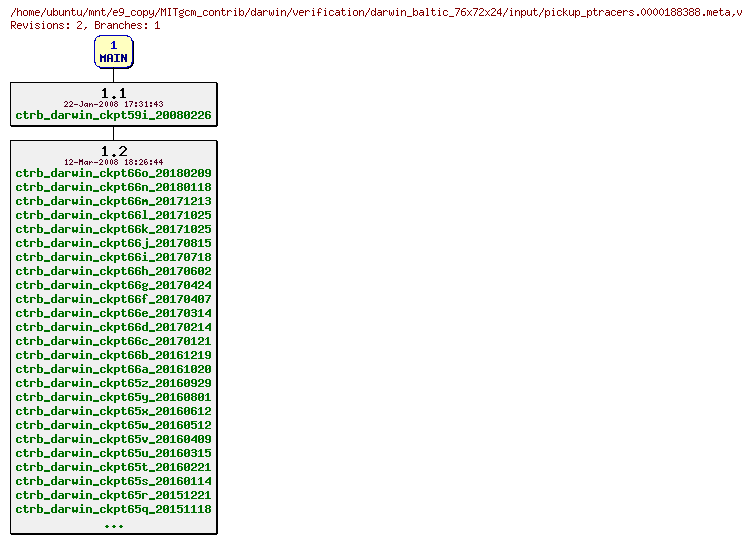Click tag ctrb_darwin_ckpt66n_20180118
This screenshot has height=543, width=752.
[x=113, y=187]
